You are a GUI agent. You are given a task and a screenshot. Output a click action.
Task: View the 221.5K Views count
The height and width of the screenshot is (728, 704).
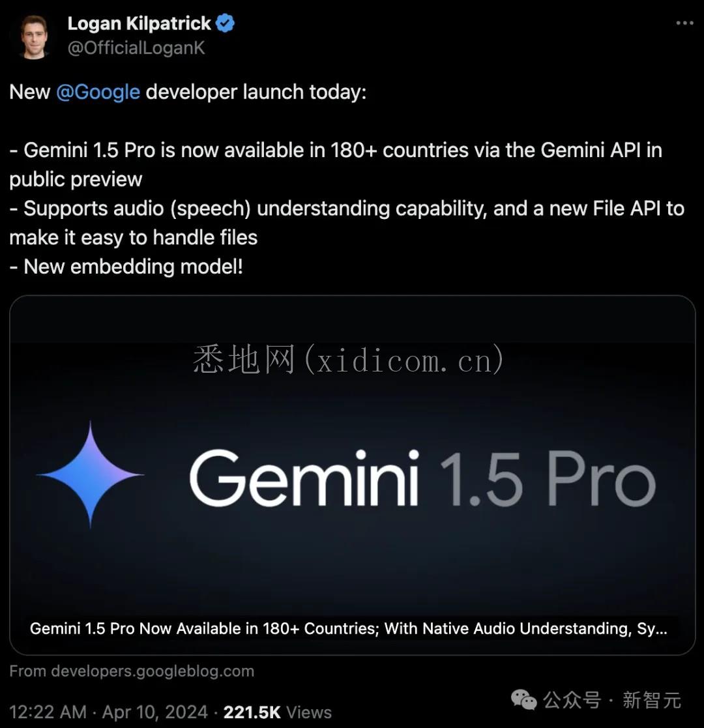(277, 712)
